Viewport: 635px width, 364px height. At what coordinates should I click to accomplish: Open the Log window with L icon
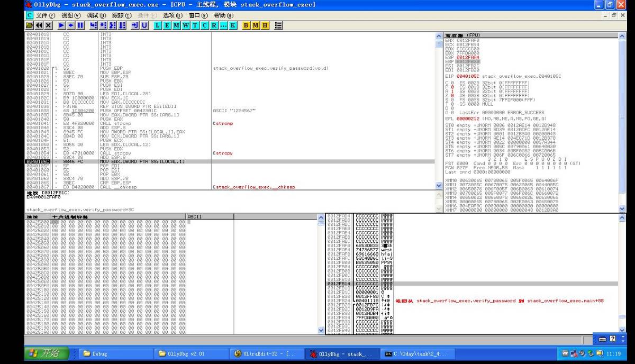(x=158, y=25)
